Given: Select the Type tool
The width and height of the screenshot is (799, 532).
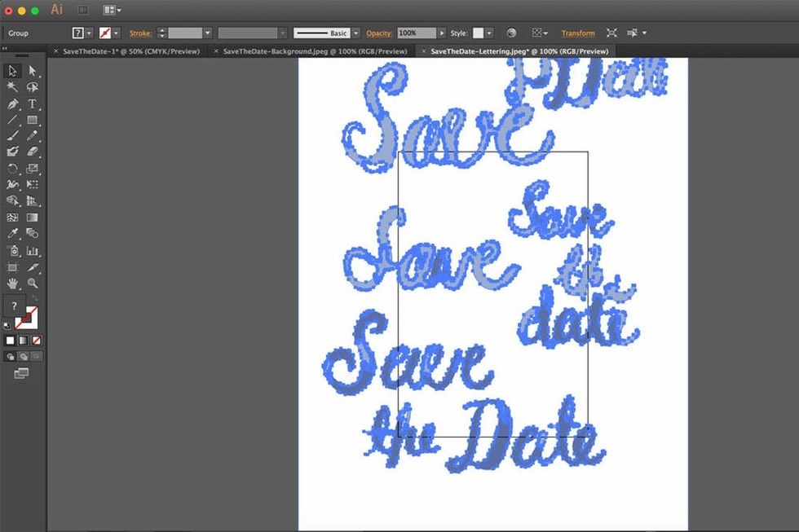Looking at the screenshot, I should click(33, 103).
